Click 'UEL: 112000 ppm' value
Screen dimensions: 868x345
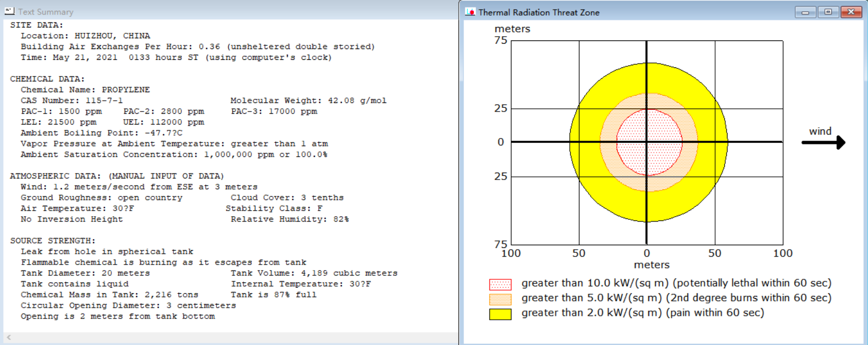tap(164, 122)
